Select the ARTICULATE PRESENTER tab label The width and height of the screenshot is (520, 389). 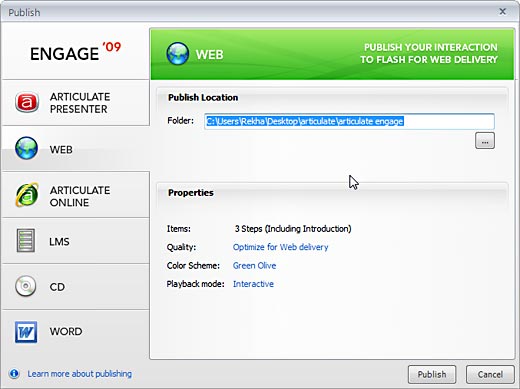click(x=80, y=103)
